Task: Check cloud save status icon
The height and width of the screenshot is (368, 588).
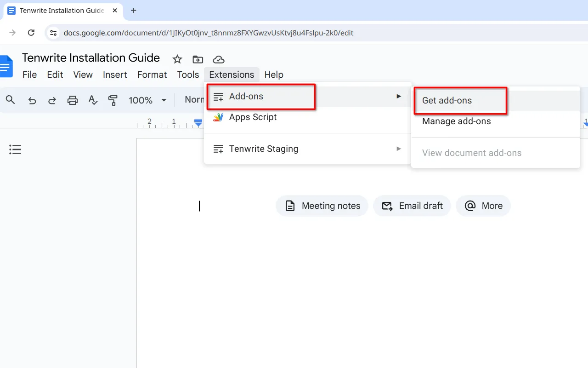Action: 219,59
